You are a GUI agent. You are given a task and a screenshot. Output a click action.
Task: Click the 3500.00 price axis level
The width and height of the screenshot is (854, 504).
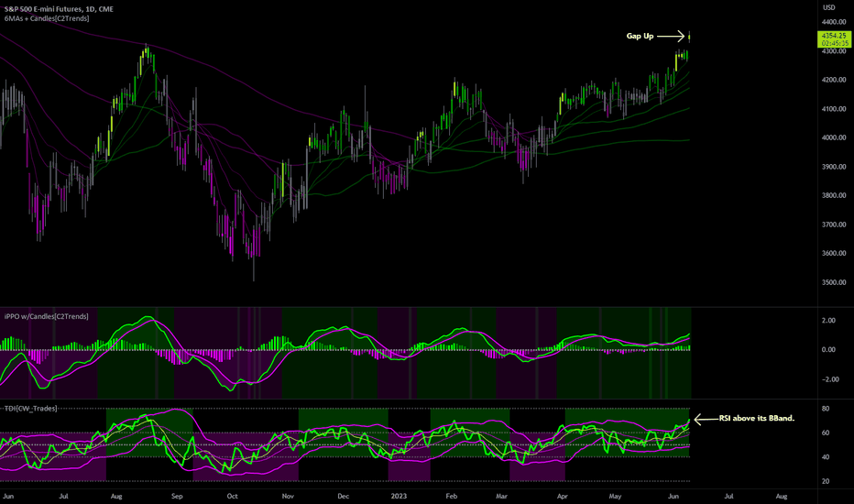[834, 282]
